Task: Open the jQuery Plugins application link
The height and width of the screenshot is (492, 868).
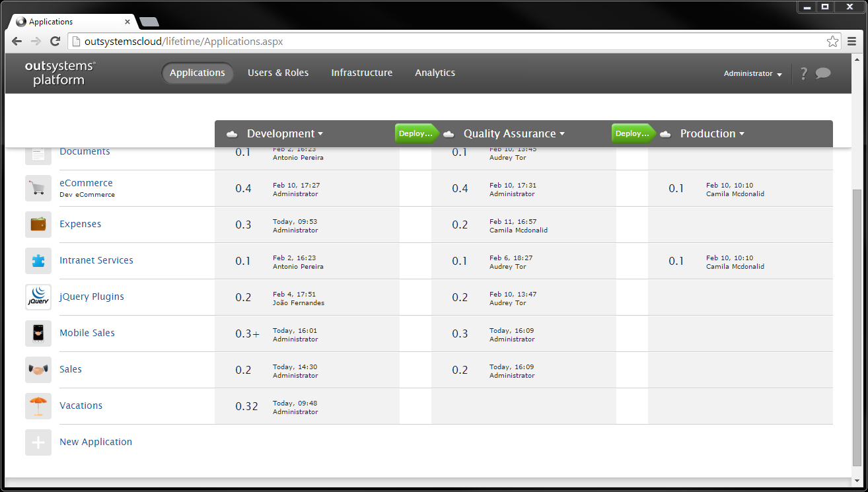Action: click(92, 297)
